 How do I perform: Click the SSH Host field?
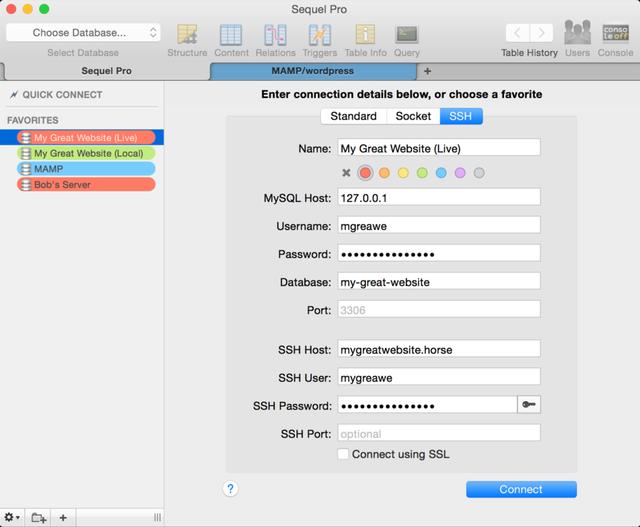(x=439, y=349)
